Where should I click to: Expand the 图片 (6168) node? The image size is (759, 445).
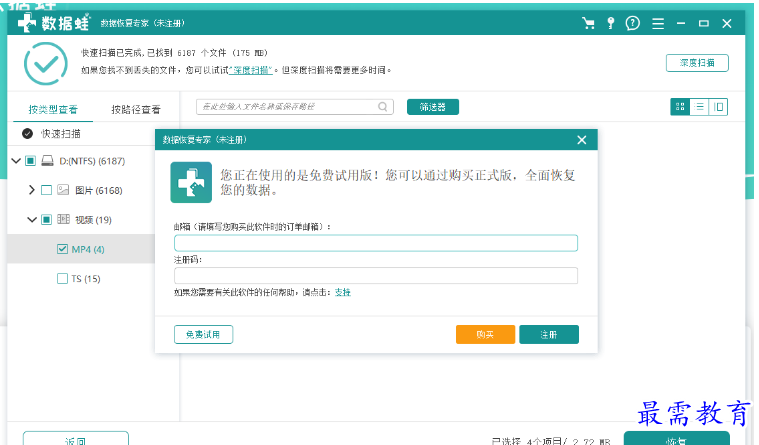31,190
